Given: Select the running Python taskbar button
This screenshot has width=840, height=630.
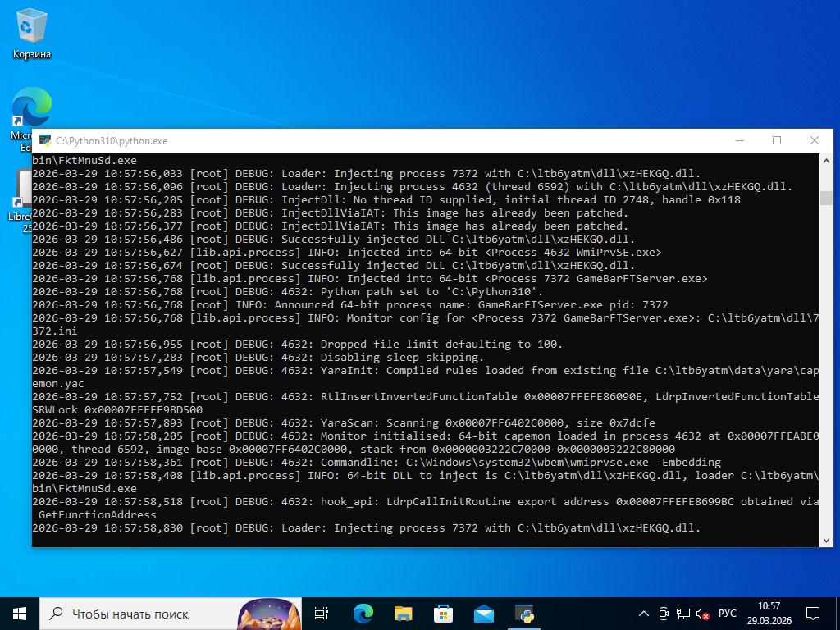Looking at the screenshot, I should (524, 613).
